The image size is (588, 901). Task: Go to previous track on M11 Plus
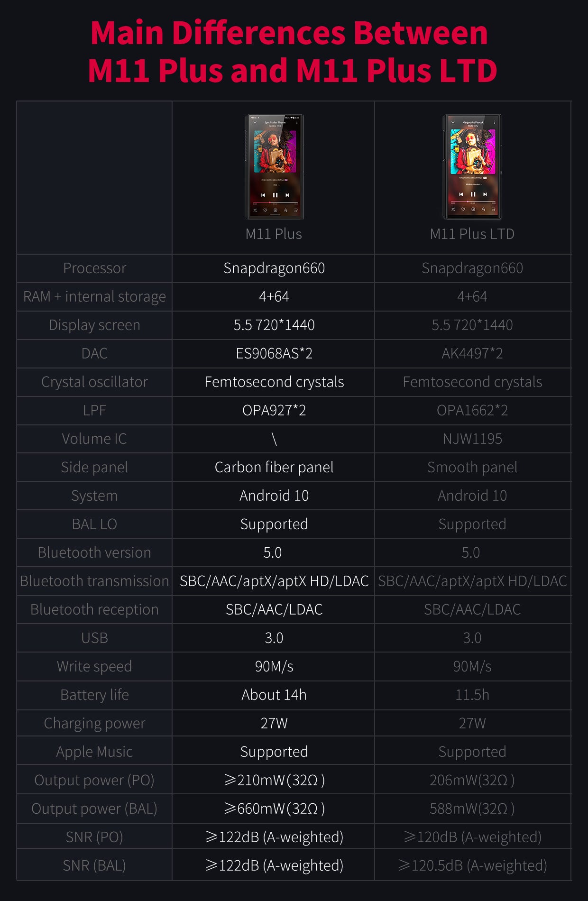point(263,195)
